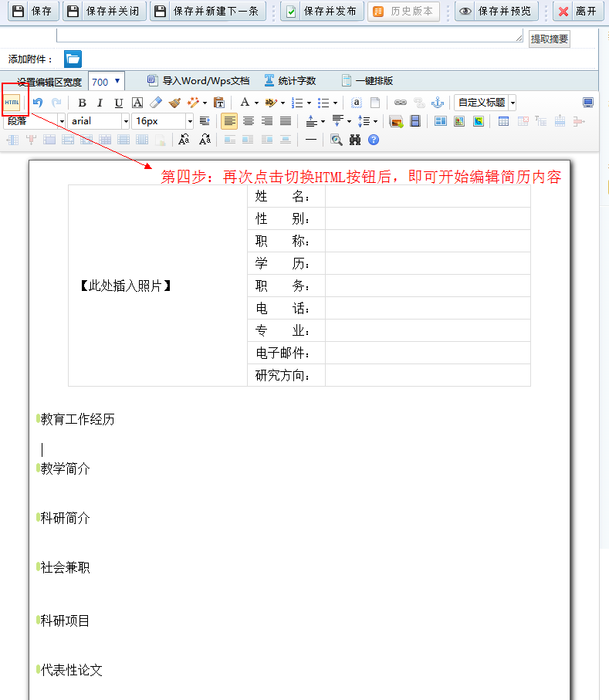Open the editor help icon
The image size is (609, 700).
click(x=374, y=140)
